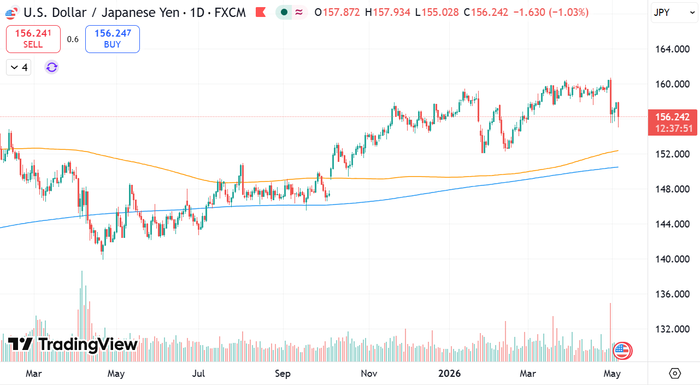This screenshot has width=700, height=385.
Task: Click the US flag event marker near May
Action: [622, 351]
